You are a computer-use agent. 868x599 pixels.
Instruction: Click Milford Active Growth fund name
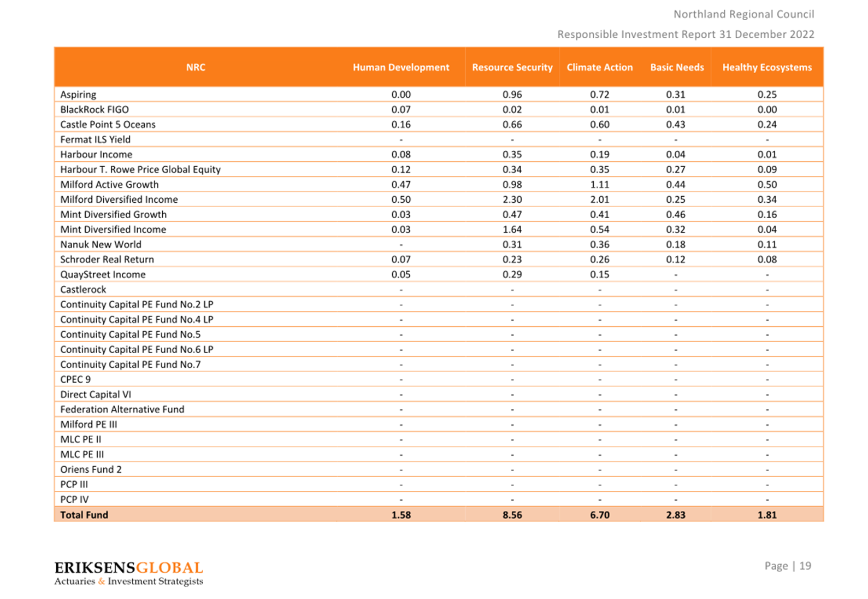[109, 185]
